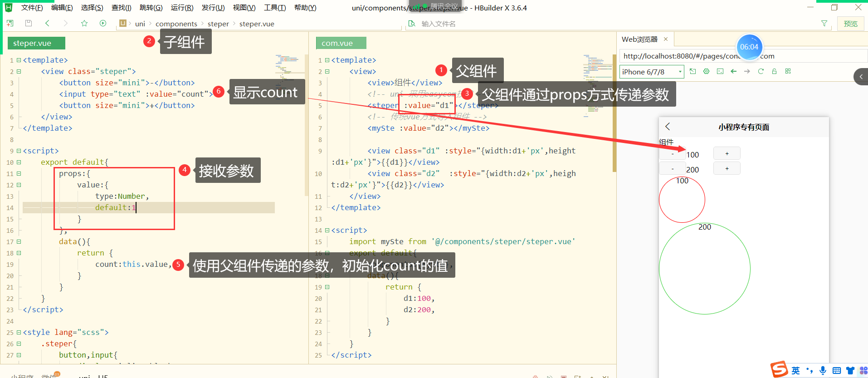Click the minus button beside value 200

(673, 168)
